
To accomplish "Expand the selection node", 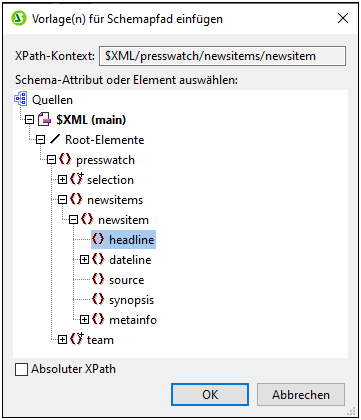I will pyautogui.click(x=62, y=180).
